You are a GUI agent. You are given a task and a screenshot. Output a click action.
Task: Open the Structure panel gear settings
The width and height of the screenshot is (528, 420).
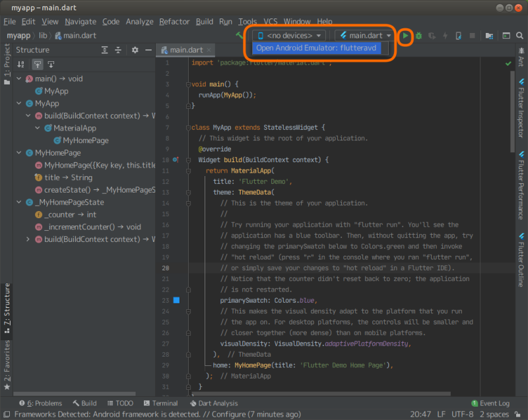[135, 50]
